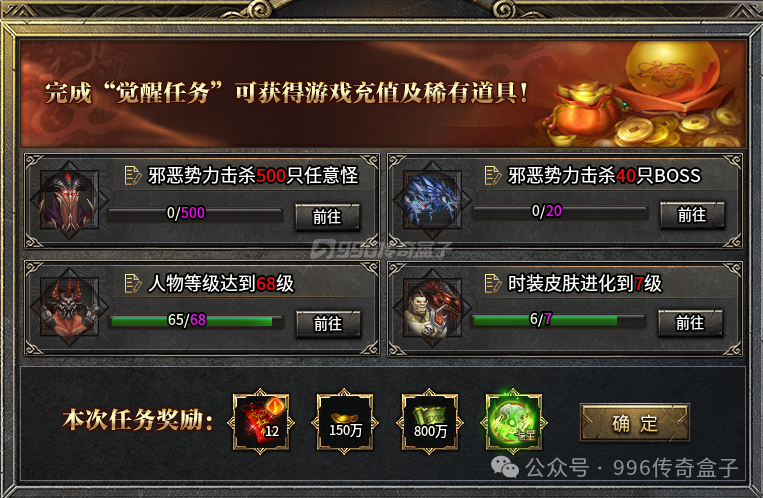
Task: Click the orc and red dragon portrait
Action: 432,308
